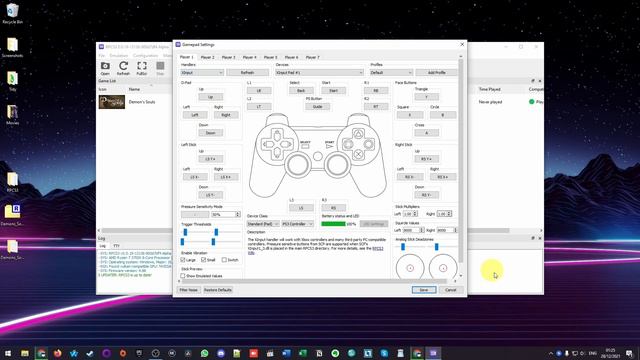Open the Standard (Pad) device class dropdown
The width and height of the screenshot is (640, 360).
point(263,224)
